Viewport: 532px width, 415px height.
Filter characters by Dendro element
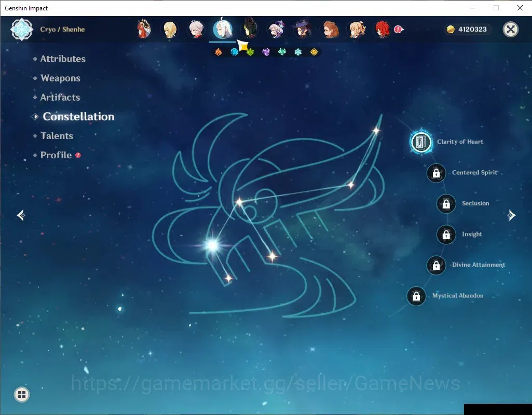[x=250, y=52]
